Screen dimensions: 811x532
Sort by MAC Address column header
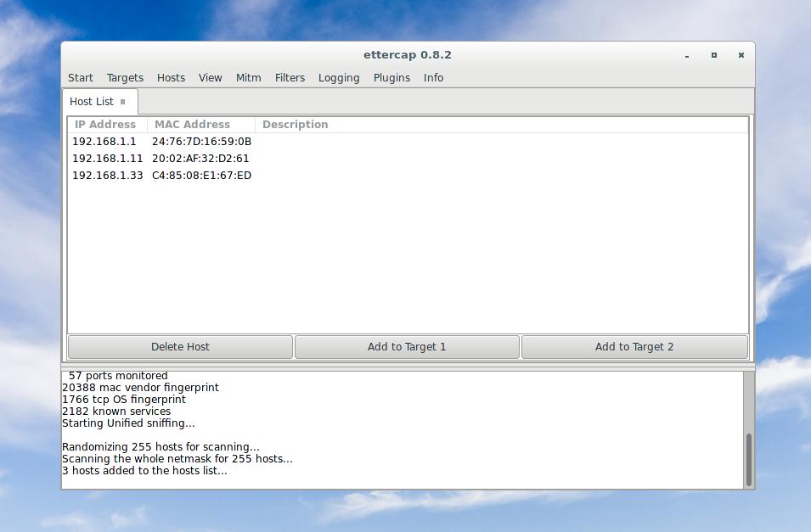click(x=192, y=125)
